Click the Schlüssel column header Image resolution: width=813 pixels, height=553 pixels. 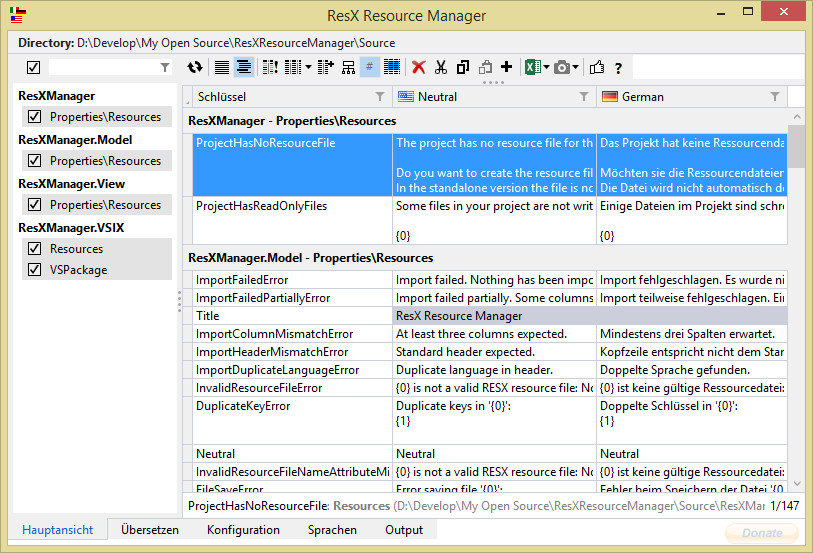[292, 96]
